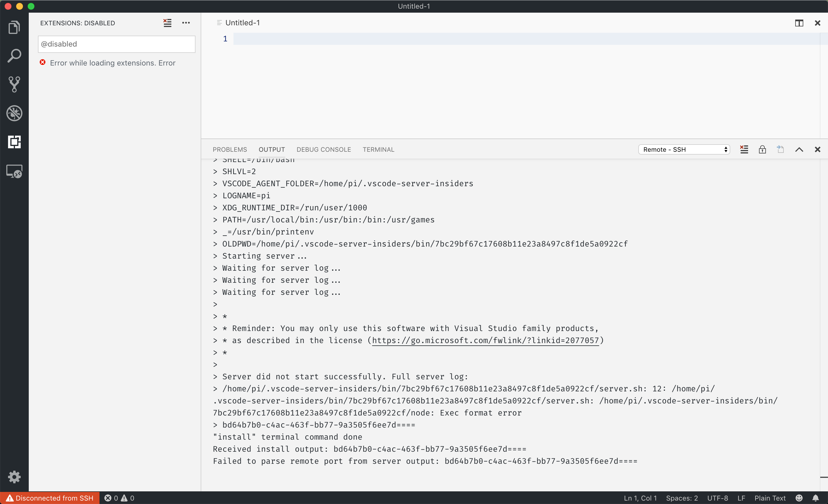The width and height of the screenshot is (828, 504).
Task: Maximize the bottom panel
Action: 800,149
